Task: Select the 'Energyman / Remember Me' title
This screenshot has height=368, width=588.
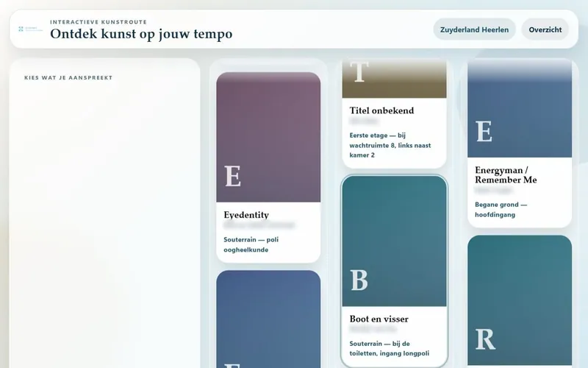Action: click(506, 174)
